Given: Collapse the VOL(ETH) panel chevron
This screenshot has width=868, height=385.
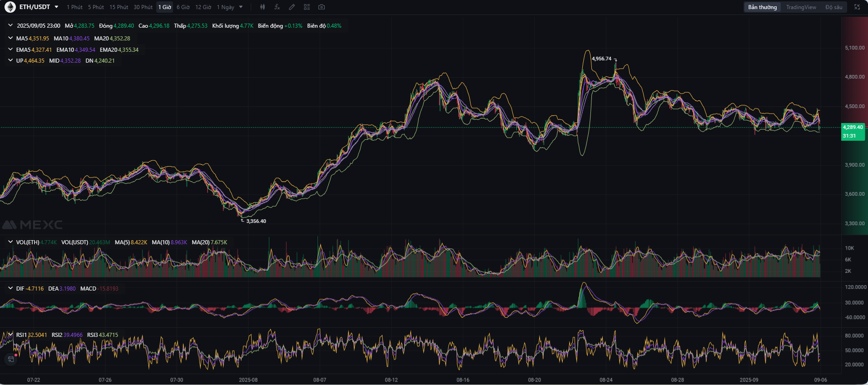Looking at the screenshot, I should coord(10,242).
